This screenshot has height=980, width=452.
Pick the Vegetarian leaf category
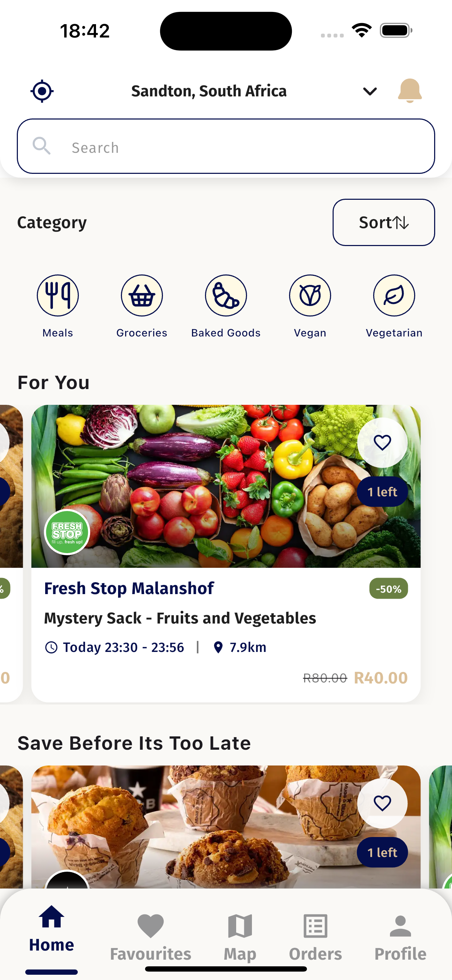tap(394, 295)
